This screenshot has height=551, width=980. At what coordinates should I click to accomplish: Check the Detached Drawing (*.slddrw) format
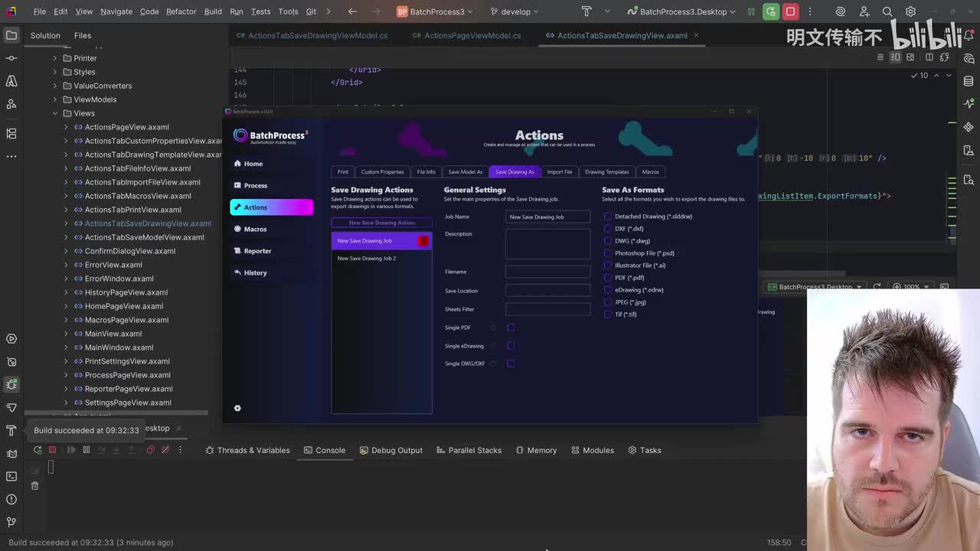[608, 217]
